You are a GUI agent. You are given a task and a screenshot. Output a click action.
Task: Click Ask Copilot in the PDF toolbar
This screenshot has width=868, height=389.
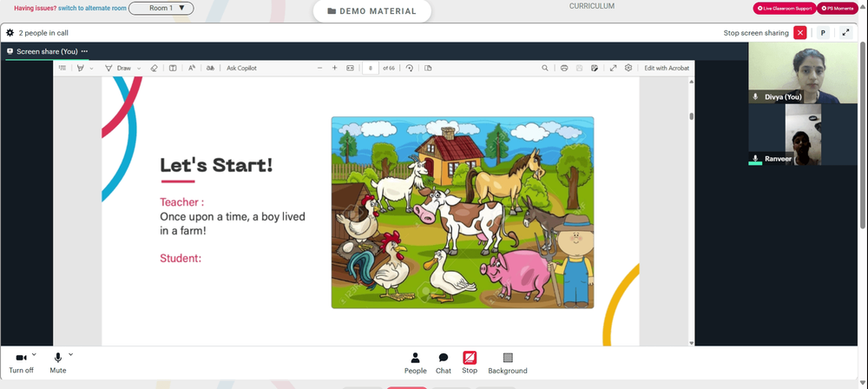[x=241, y=68]
